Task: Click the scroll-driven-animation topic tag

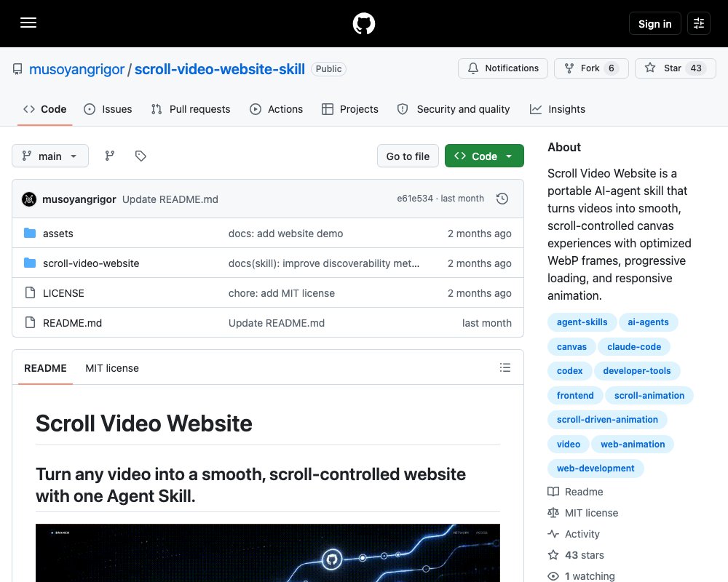Action: click(607, 420)
